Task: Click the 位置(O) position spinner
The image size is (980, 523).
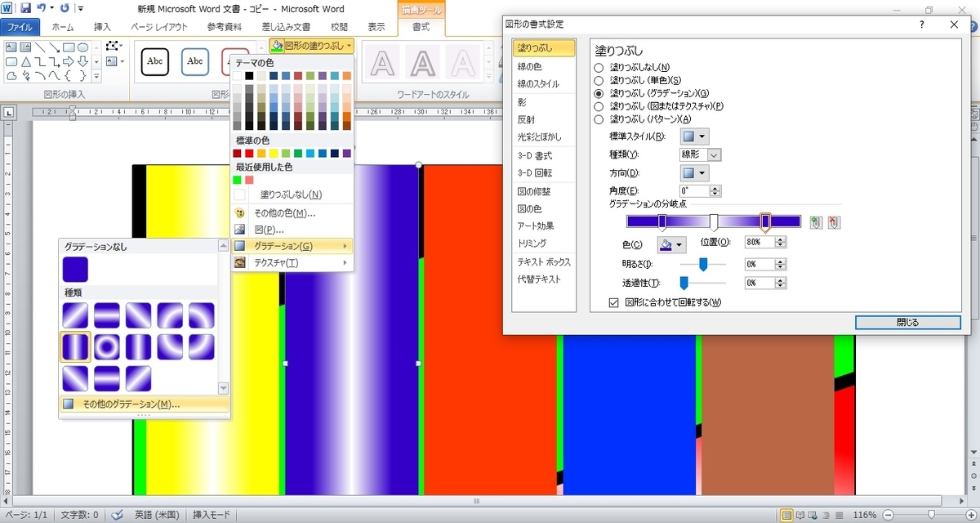Action: click(780, 242)
